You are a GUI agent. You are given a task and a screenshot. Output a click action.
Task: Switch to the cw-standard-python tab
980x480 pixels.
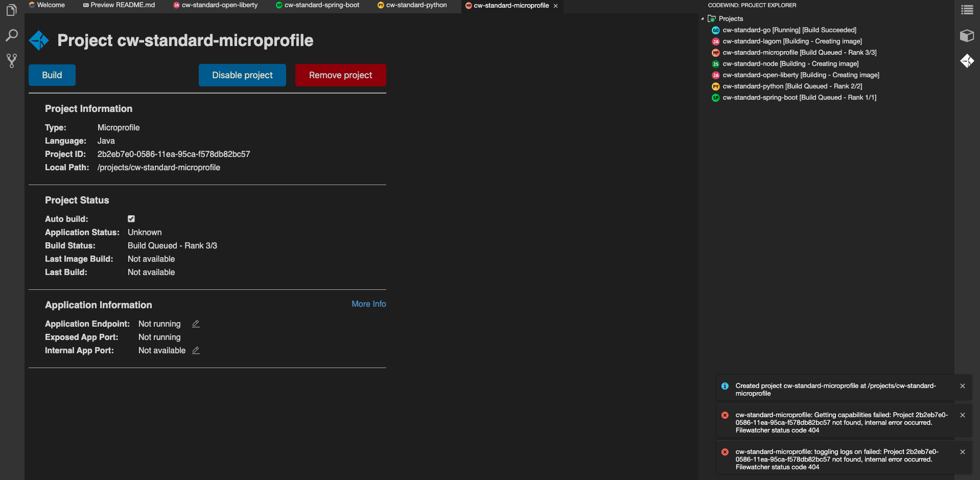[411, 6]
